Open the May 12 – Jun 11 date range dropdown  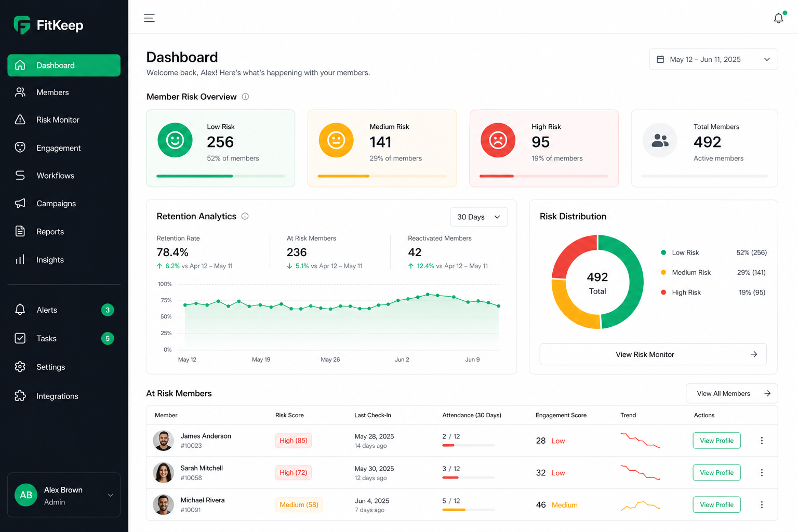click(x=713, y=59)
